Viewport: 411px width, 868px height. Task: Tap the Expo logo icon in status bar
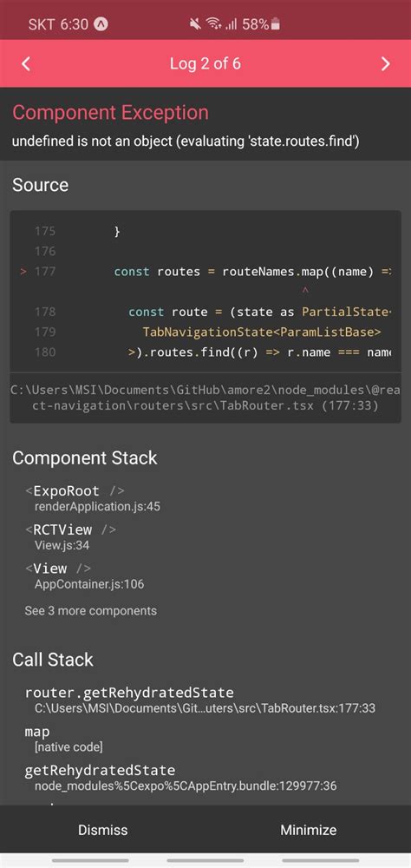pyautogui.click(x=101, y=23)
